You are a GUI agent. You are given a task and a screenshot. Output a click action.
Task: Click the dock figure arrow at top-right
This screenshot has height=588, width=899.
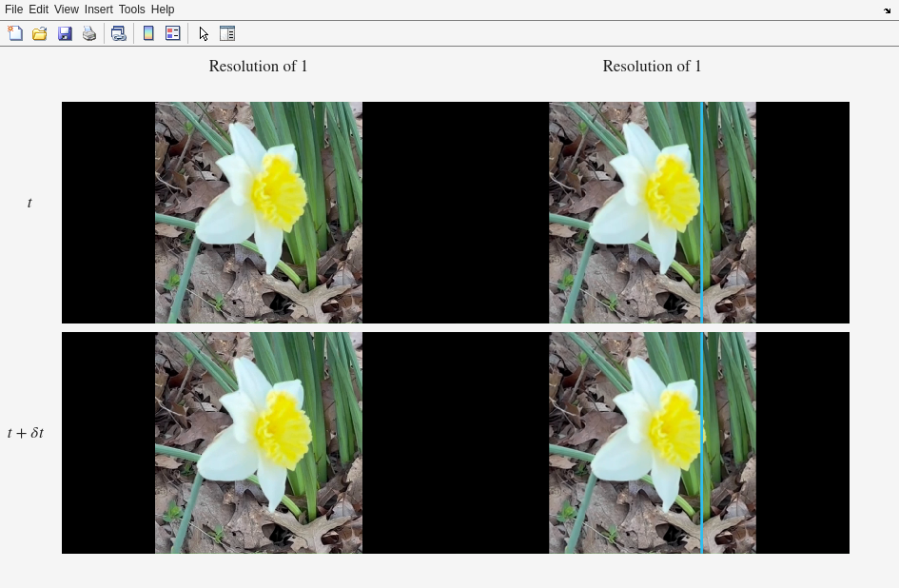click(887, 10)
